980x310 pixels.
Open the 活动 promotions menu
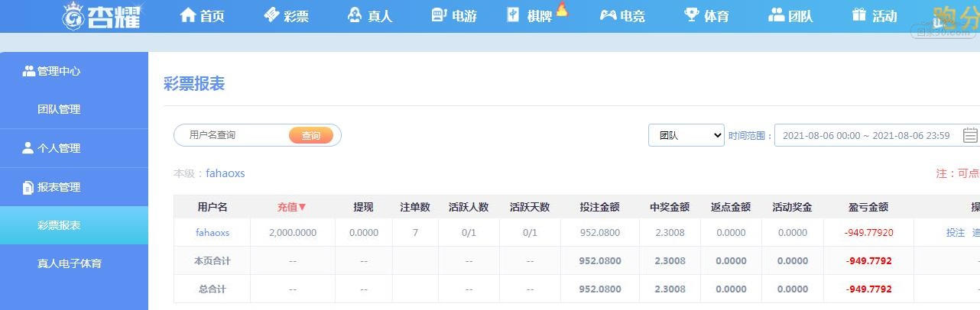884,16
